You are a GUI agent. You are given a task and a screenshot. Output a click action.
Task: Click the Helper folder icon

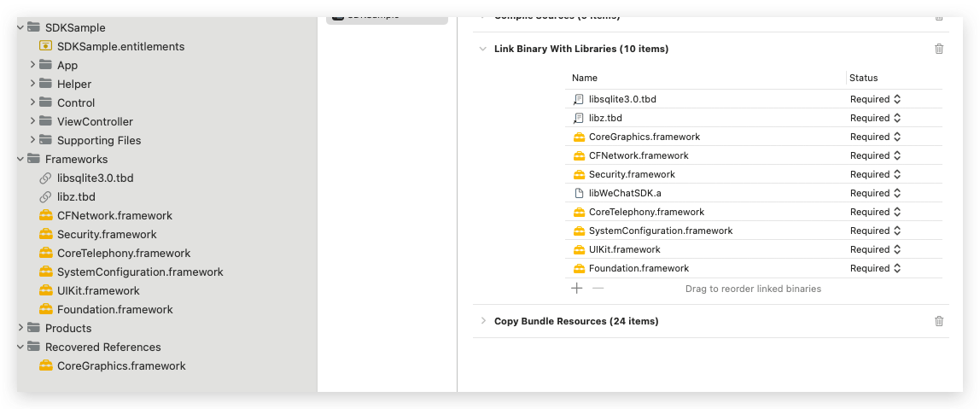pos(45,84)
